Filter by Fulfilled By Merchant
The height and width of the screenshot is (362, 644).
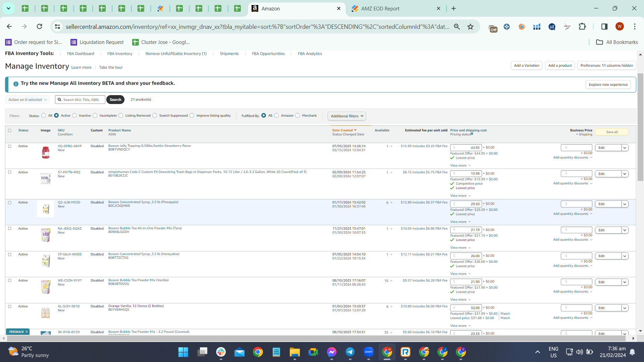(x=298, y=116)
